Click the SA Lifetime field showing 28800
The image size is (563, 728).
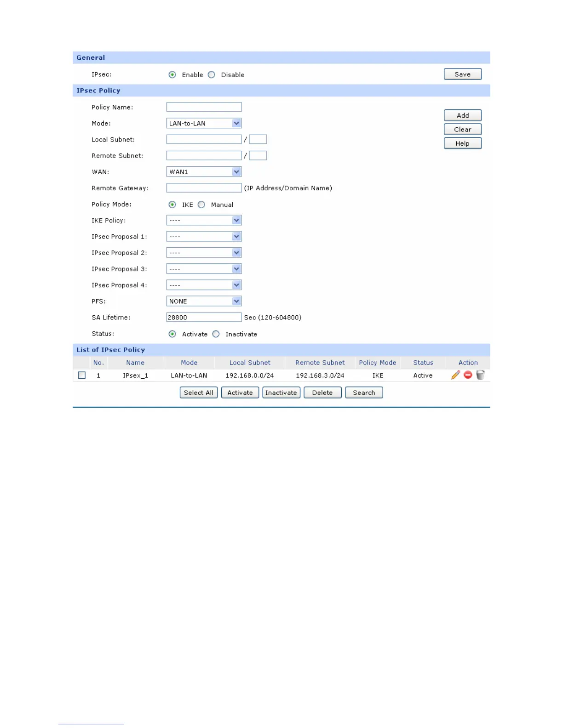tap(204, 317)
